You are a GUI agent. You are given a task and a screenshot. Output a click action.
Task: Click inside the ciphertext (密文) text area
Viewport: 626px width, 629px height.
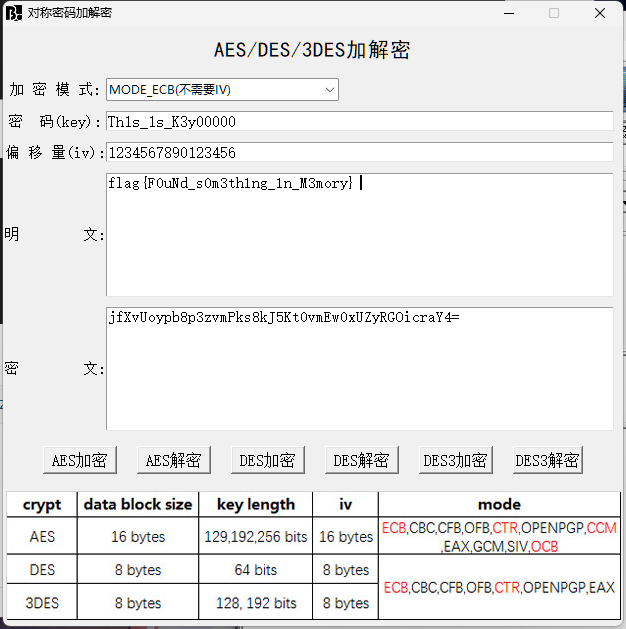click(359, 368)
